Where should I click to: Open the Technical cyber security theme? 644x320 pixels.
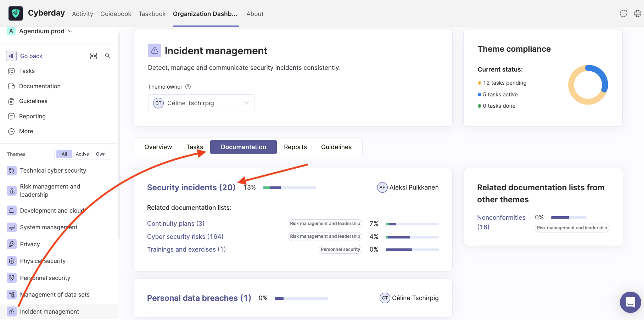coord(53,170)
